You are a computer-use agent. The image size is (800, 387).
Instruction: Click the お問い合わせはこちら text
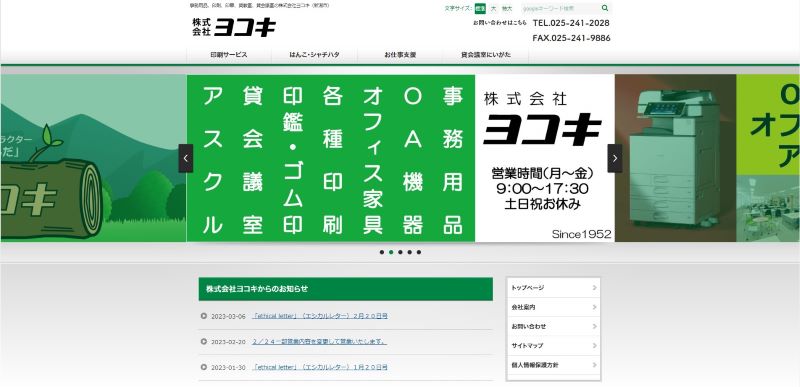pos(499,23)
